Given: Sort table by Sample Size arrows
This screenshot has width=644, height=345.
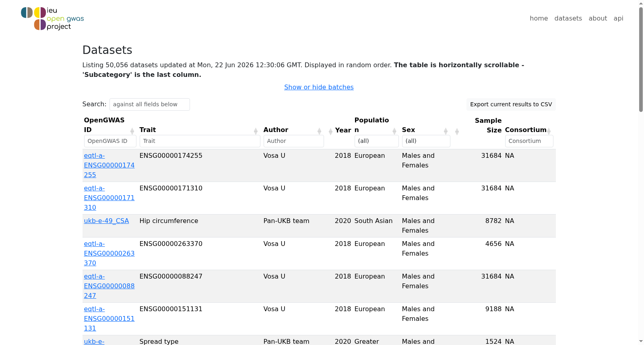Looking at the screenshot, I should (457, 131).
